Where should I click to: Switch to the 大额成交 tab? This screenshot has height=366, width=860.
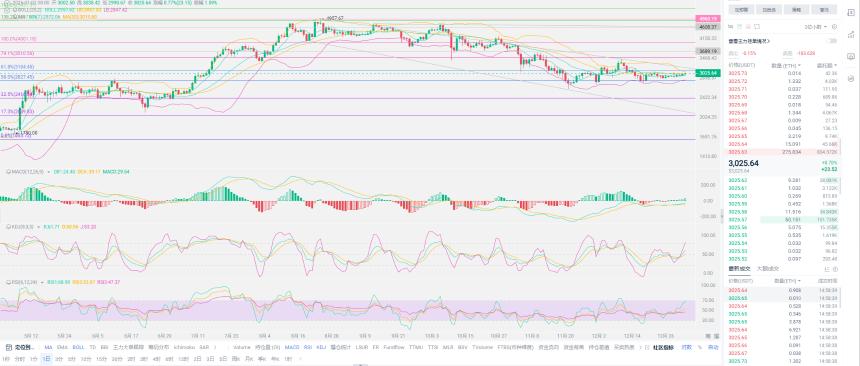point(767,269)
